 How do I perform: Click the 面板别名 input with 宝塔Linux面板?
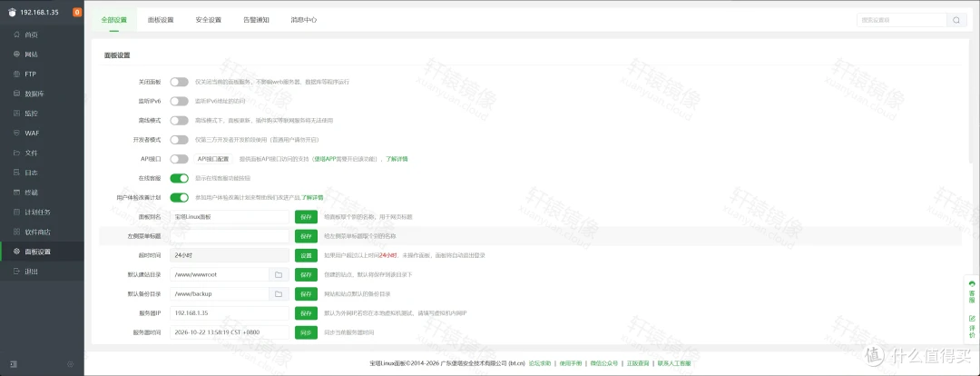[x=230, y=217]
